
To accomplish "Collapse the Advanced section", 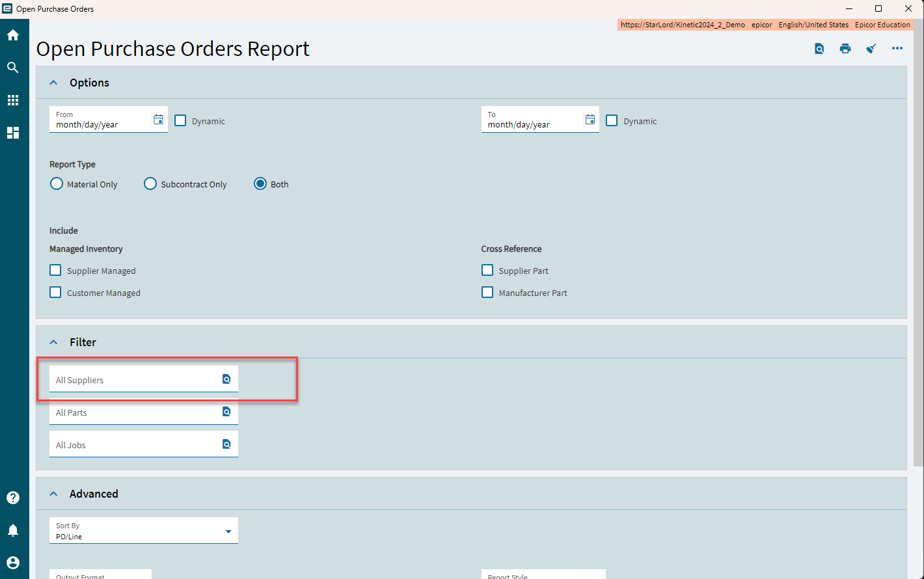I will 54,494.
